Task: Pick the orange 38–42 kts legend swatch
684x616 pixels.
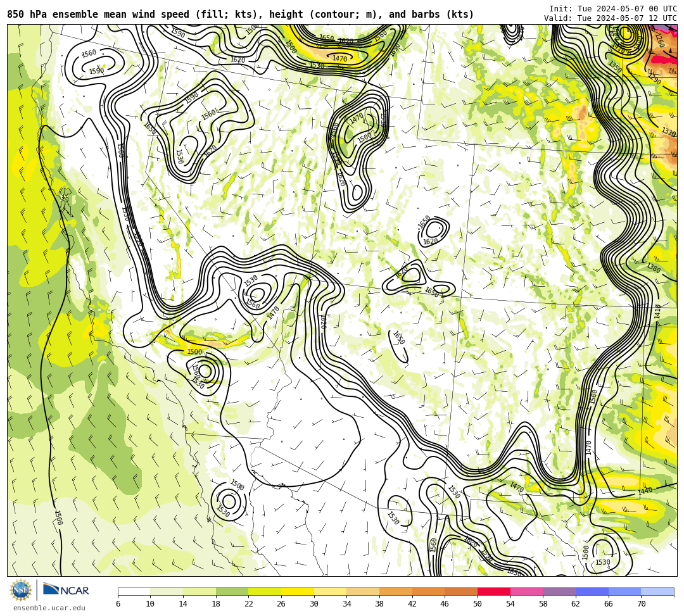Action: point(396,591)
